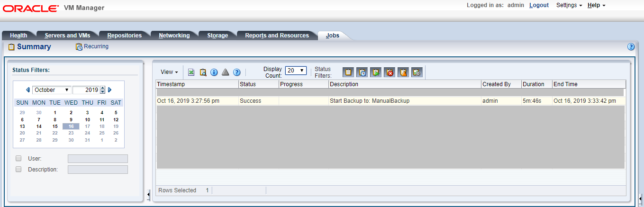644x207 pixels.
Task: Enable the User filter checkbox
Action: coord(18,158)
